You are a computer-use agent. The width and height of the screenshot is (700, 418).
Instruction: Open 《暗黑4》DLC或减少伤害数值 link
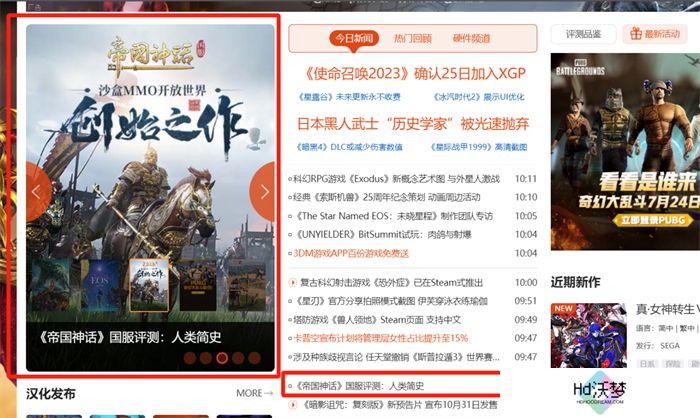(349, 147)
